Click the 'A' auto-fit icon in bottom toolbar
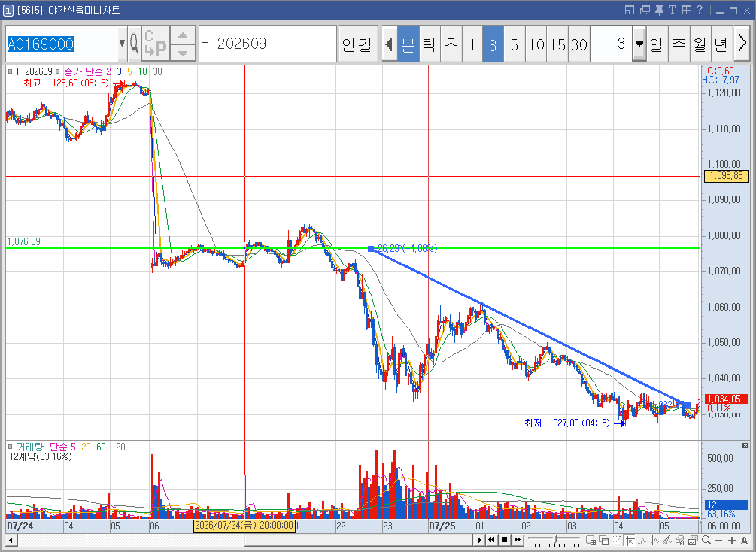This screenshot has width=756, height=552. (x=744, y=541)
